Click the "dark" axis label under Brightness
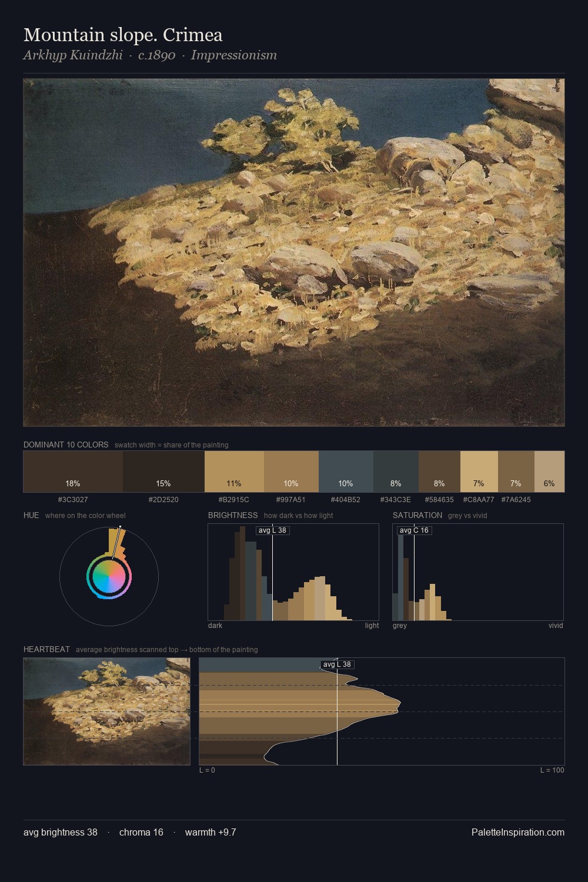The width and height of the screenshot is (588, 882). tap(215, 626)
